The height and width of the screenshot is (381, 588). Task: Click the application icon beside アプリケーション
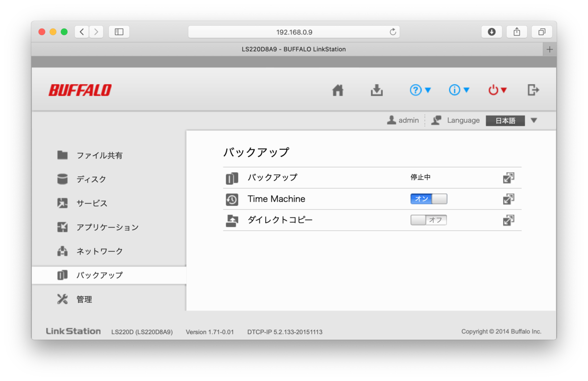point(62,227)
